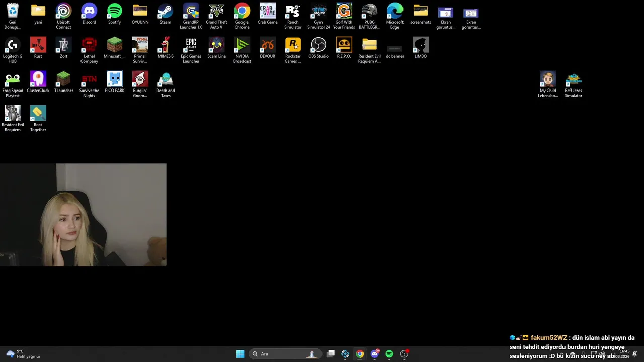
Task: Click Burglin' Gnom... game shortcut
Action: pos(140,84)
